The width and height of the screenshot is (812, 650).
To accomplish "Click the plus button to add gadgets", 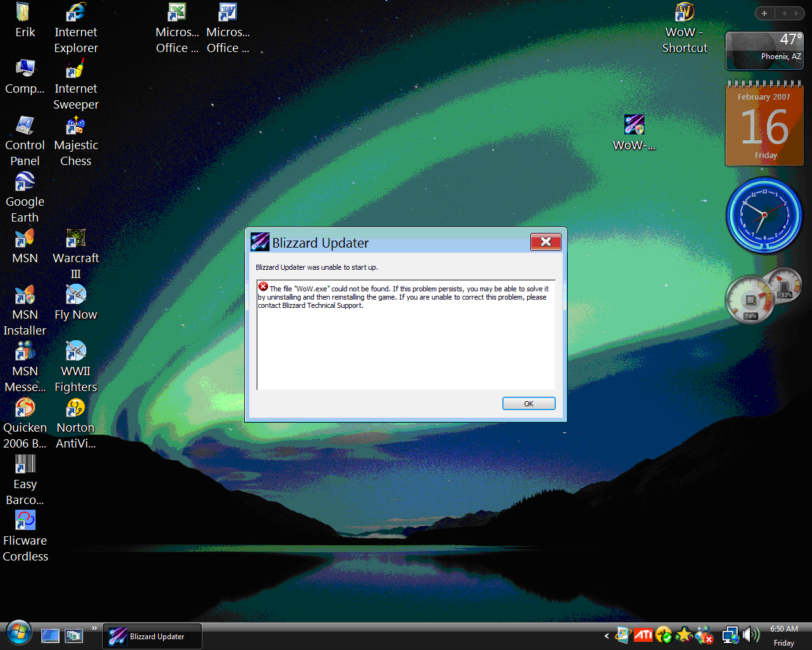I will (764, 13).
